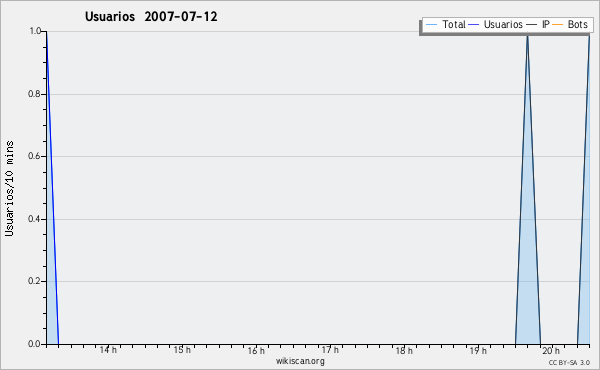
Task: Click the light blue Total legend line
Action: tap(431, 25)
